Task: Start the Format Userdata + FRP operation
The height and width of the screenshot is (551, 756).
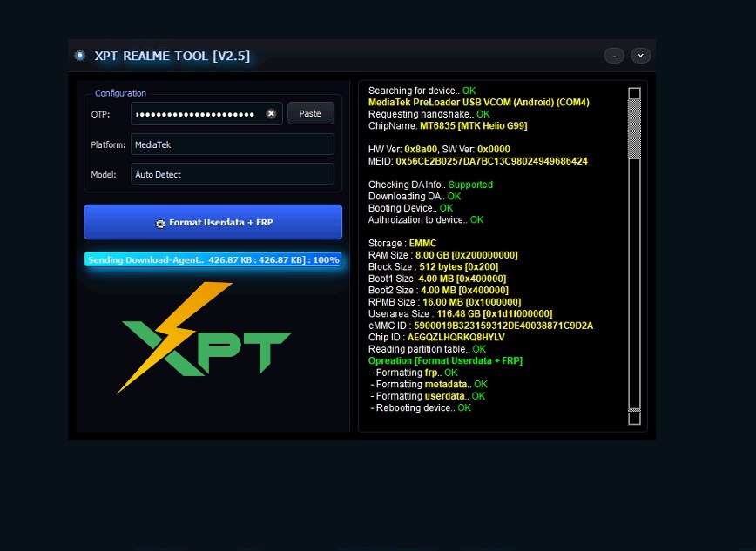Action: pos(213,222)
